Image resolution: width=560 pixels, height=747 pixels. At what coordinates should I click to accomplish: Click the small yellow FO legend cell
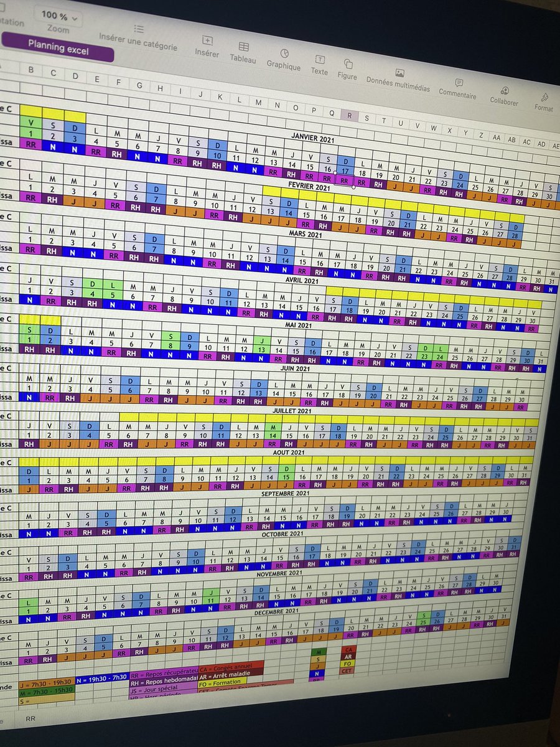click(348, 664)
